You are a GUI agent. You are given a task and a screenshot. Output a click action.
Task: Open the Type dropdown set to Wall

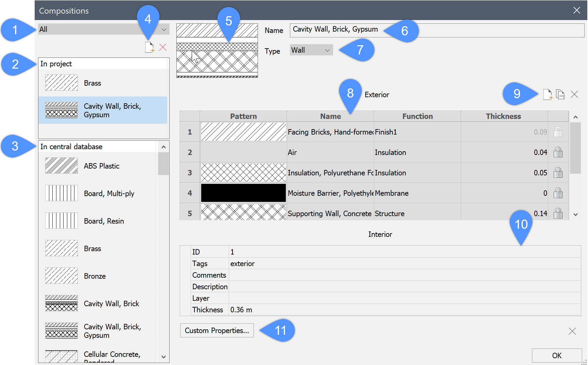[311, 50]
